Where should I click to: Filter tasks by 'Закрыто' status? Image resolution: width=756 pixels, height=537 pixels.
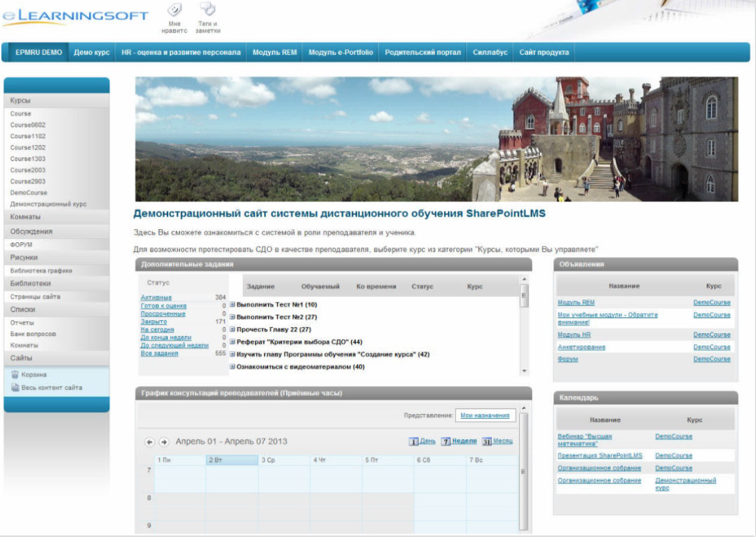154,322
